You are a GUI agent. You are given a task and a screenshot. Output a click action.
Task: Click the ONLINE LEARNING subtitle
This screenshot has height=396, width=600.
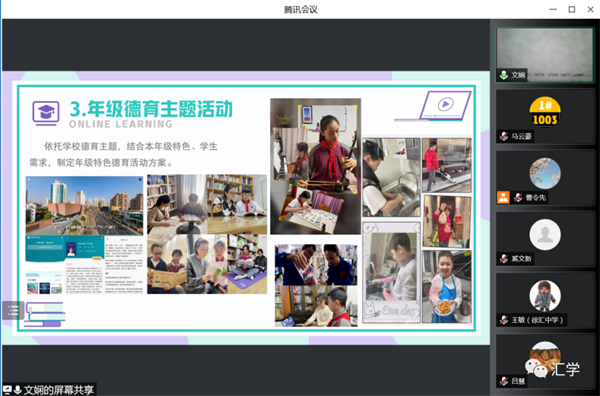[x=121, y=124]
